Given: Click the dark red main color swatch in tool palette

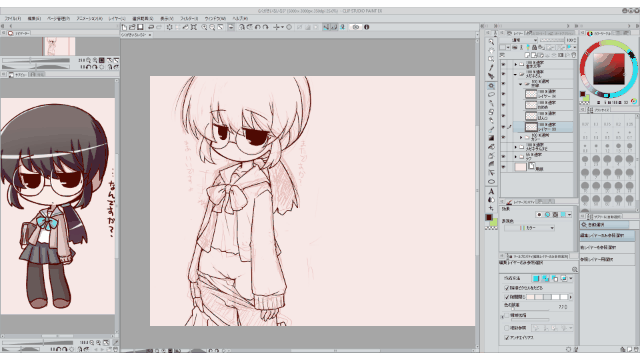Looking at the screenshot, I should (x=489, y=218).
